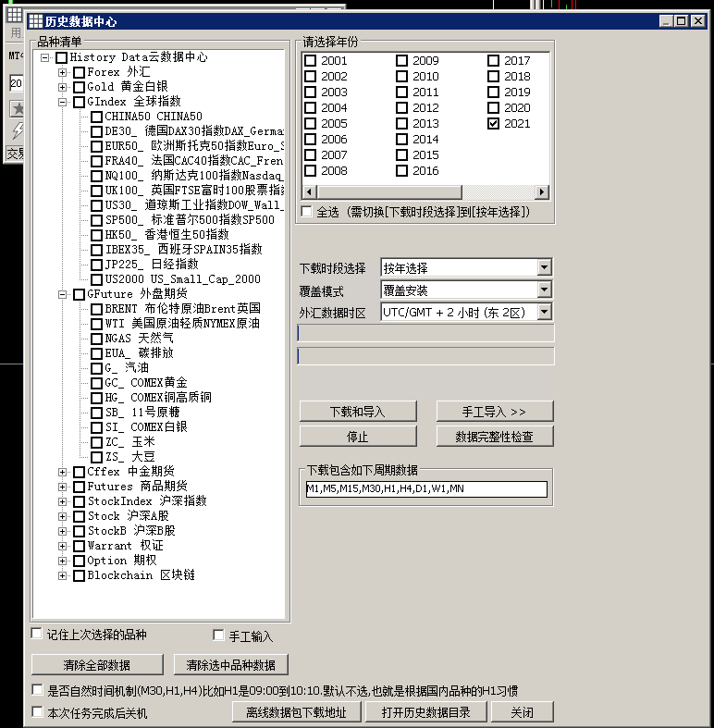Open the 覆盖模式 dropdown list
The width and height of the screenshot is (714, 728).
point(544,290)
